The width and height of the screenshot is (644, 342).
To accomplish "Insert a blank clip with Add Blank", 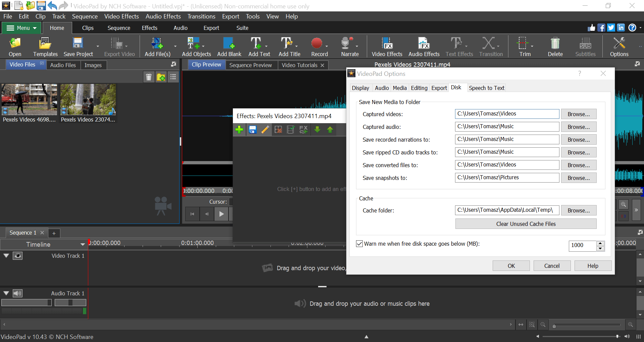I will click(x=229, y=47).
